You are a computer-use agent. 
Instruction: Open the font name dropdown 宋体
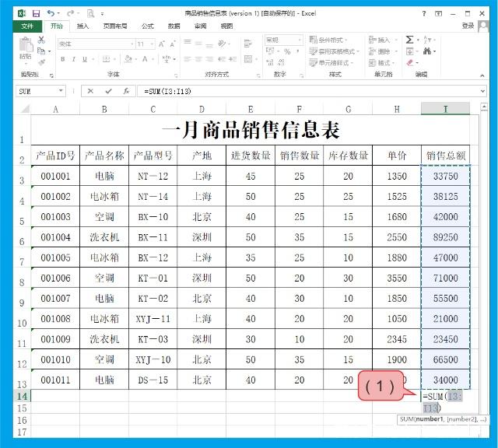coord(132,44)
